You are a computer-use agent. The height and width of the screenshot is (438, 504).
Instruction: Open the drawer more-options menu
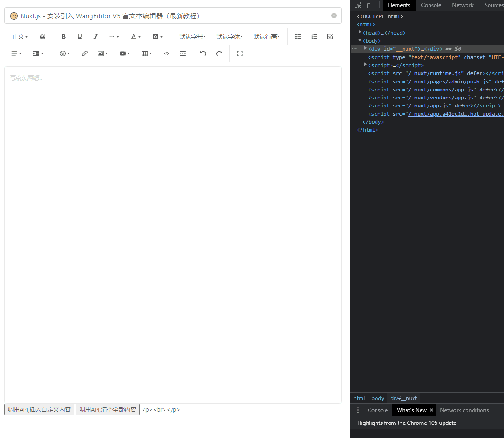[x=358, y=410]
